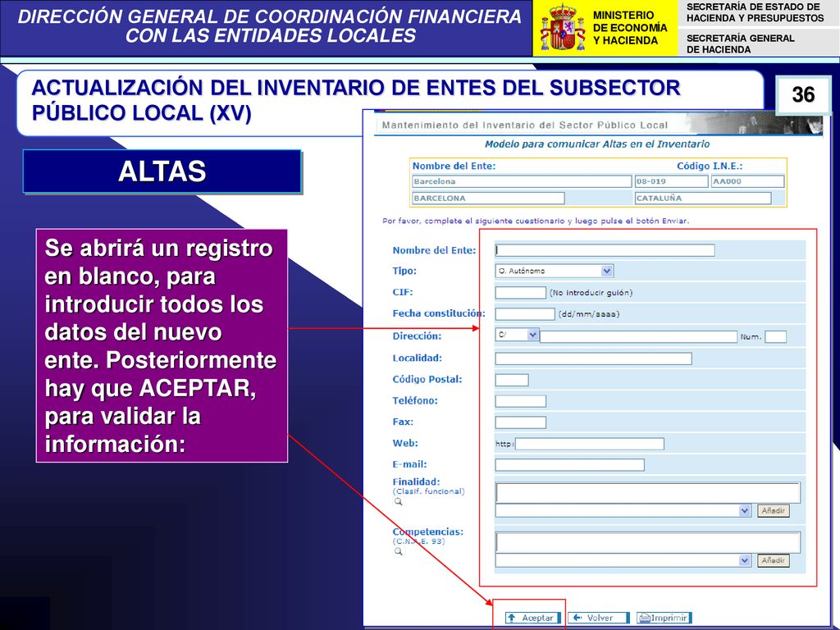The height and width of the screenshot is (630, 840).
Task: Click the Imprimir button
Action: point(664,618)
